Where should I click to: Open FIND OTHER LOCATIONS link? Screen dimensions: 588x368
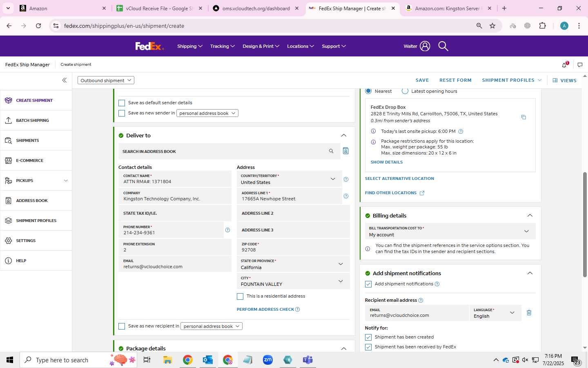point(394,193)
